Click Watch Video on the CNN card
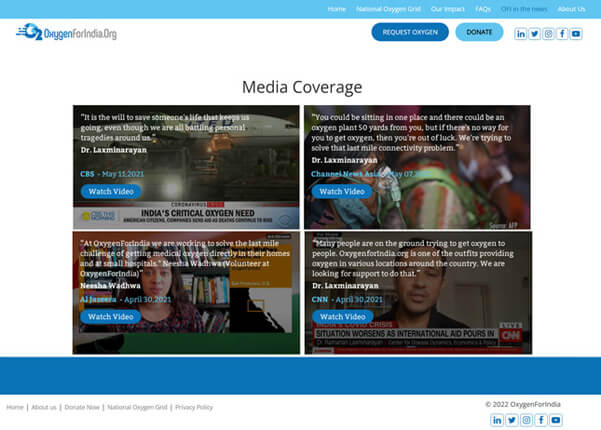 [342, 317]
